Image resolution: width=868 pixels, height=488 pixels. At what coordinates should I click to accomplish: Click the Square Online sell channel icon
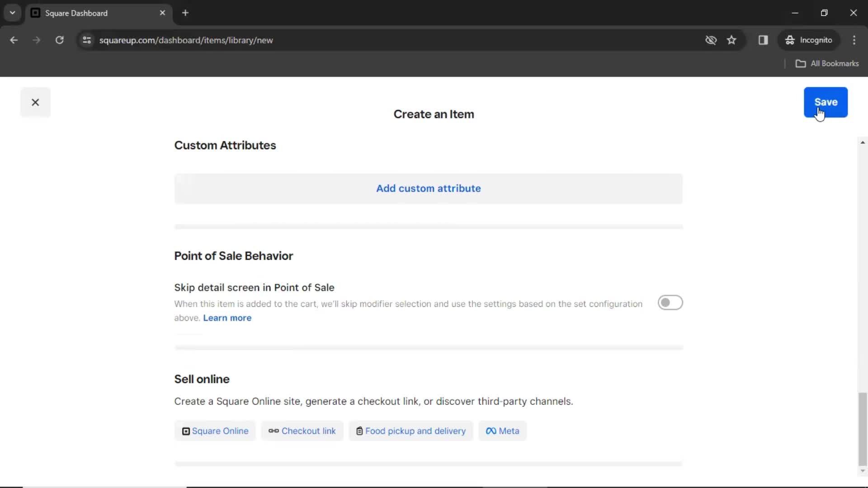(x=186, y=431)
